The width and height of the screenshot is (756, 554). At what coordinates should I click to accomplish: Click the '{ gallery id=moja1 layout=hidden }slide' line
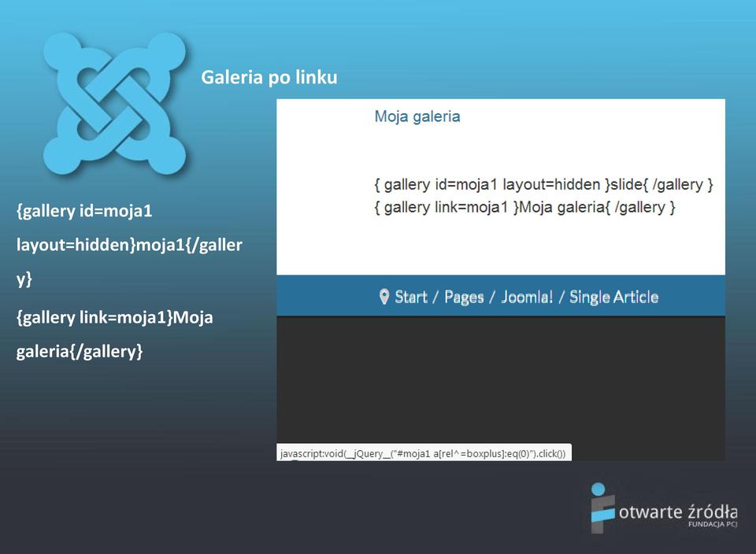pos(543,184)
